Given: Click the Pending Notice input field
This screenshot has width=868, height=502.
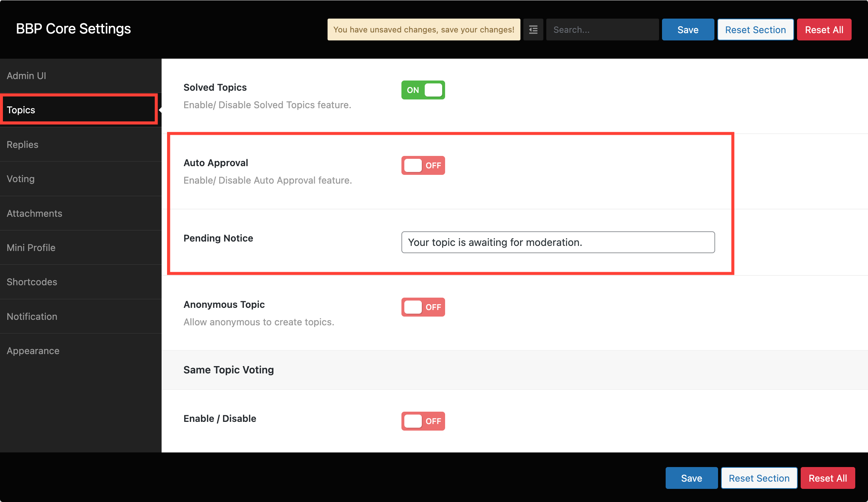Looking at the screenshot, I should click(x=558, y=242).
